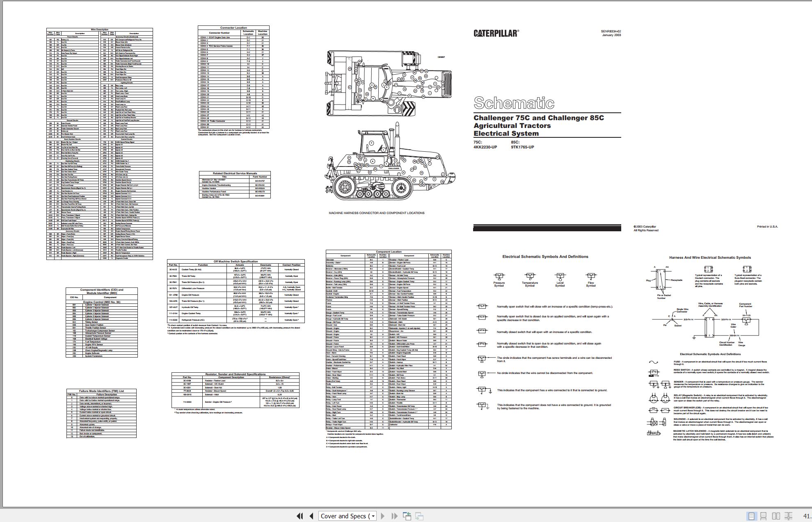Image resolution: width=812 pixels, height=522 pixels.
Task: Go forward to the next view
Action: [419, 516]
